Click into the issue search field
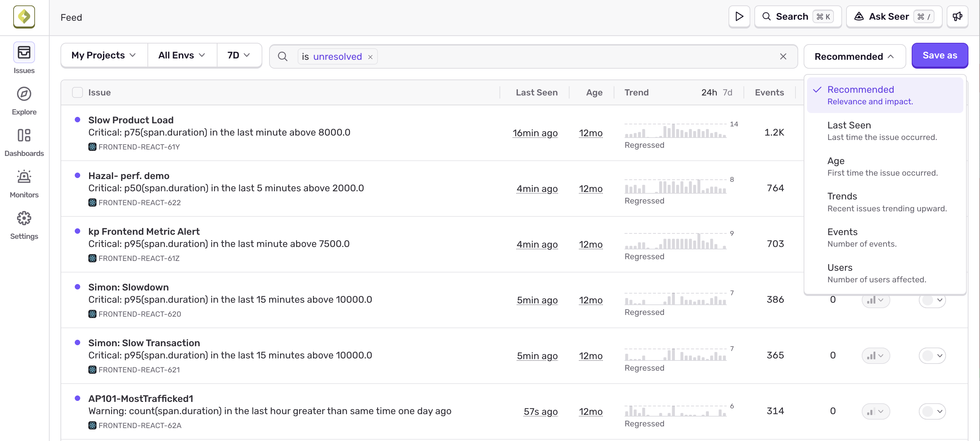 coord(571,56)
